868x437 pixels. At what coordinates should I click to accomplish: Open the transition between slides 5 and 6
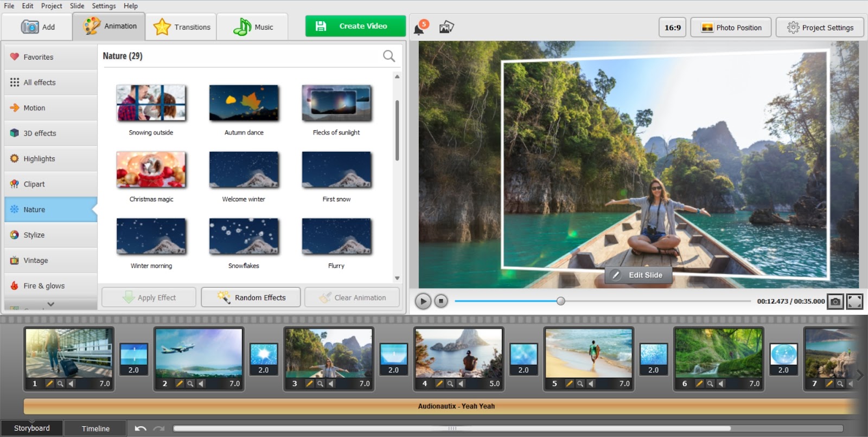(653, 359)
